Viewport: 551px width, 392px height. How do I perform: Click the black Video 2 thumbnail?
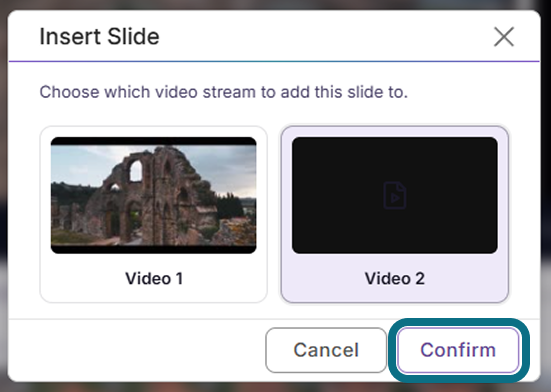pos(395,195)
